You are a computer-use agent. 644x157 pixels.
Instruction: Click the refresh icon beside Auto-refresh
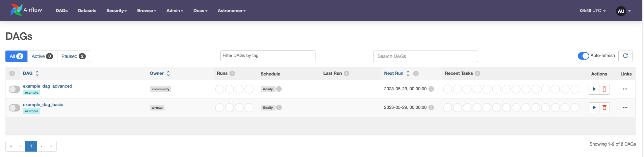pyautogui.click(x=625, y=56)
